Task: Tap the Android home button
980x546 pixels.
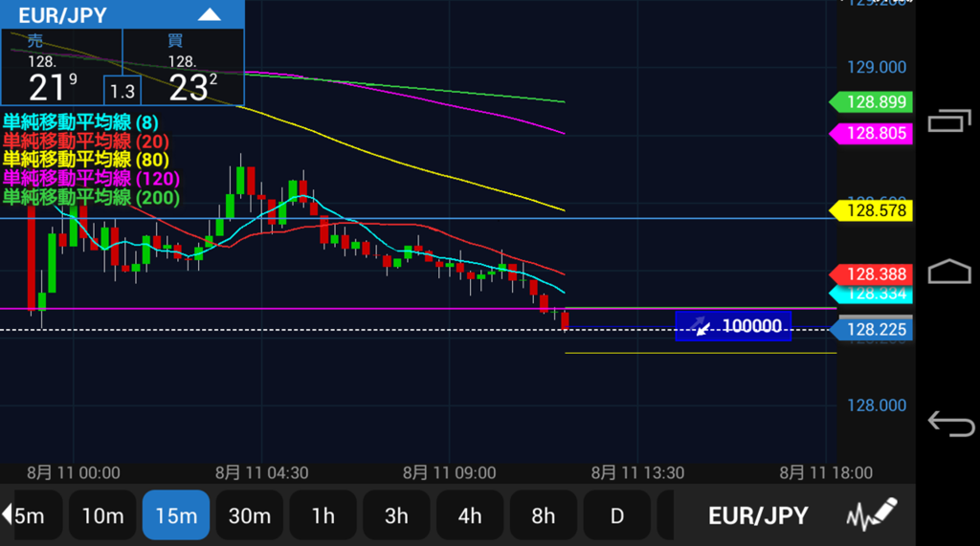Action: pos(949,272)
